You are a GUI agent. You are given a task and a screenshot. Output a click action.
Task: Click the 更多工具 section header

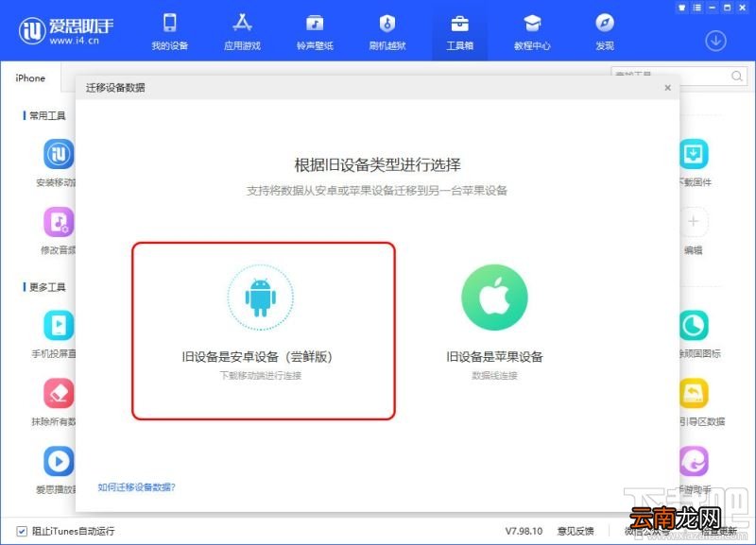(46, 287)
